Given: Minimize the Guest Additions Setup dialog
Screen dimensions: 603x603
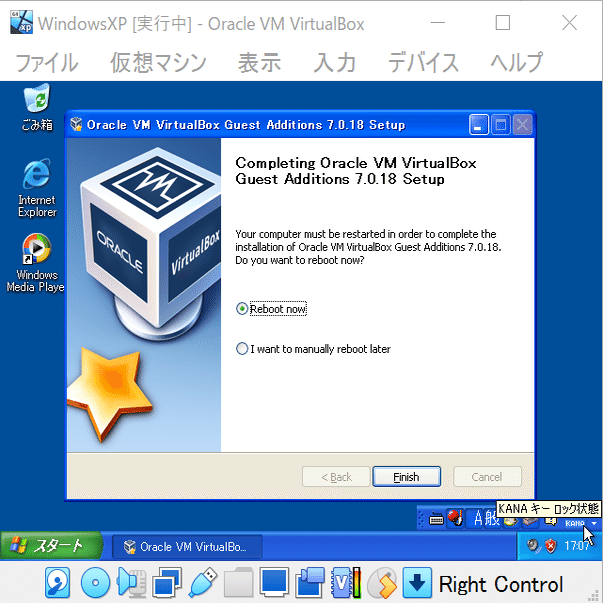Looking at the screenshot, I should coord(479,124).
